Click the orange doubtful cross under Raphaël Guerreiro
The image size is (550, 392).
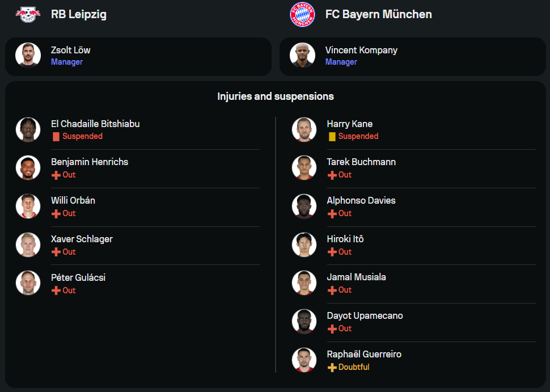click(x=332, y=368)
